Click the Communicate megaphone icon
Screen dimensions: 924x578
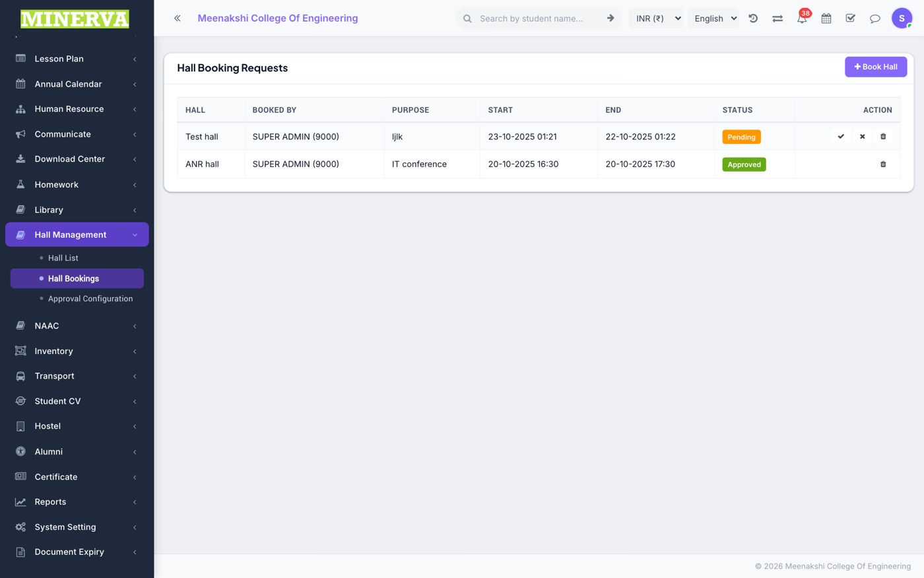(20, 134)
